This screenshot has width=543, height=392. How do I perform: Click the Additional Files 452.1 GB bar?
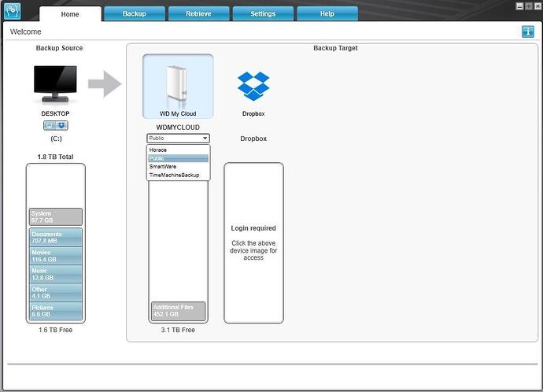[179, 311]
